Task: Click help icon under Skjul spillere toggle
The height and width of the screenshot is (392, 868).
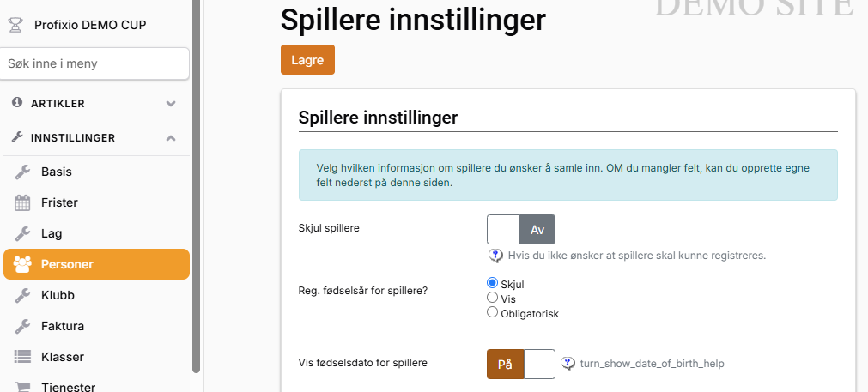Action: pyautogui.click(x=495, y=256)
